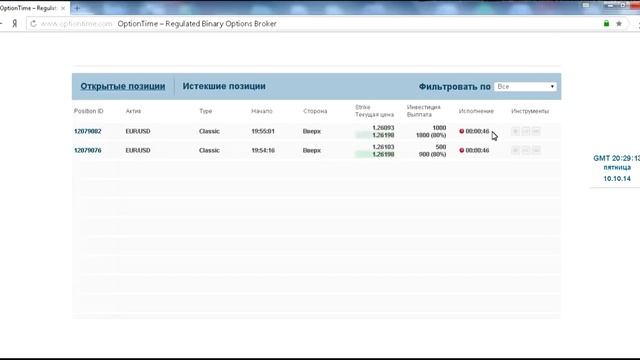The width and height of the screenshot is (640, 360).
Task: Click the Yandex logo button in the toolbar
Action: (15, 24)
